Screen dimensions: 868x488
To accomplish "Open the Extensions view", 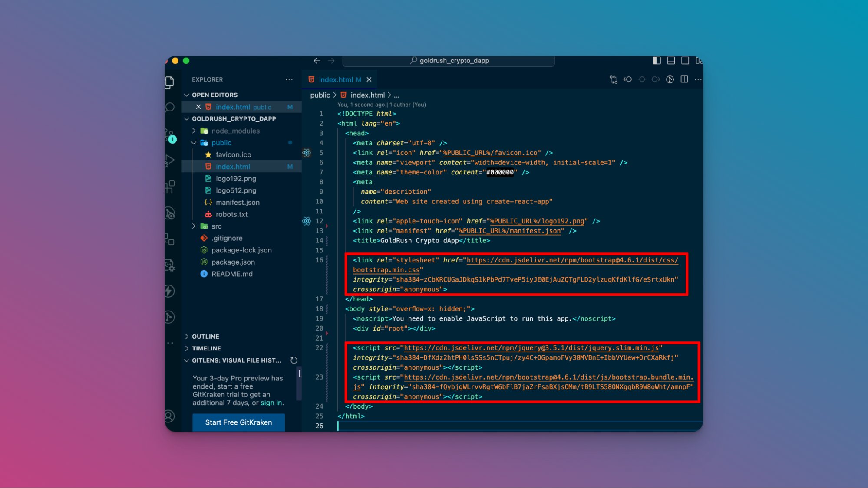I will tap(170, 187).
